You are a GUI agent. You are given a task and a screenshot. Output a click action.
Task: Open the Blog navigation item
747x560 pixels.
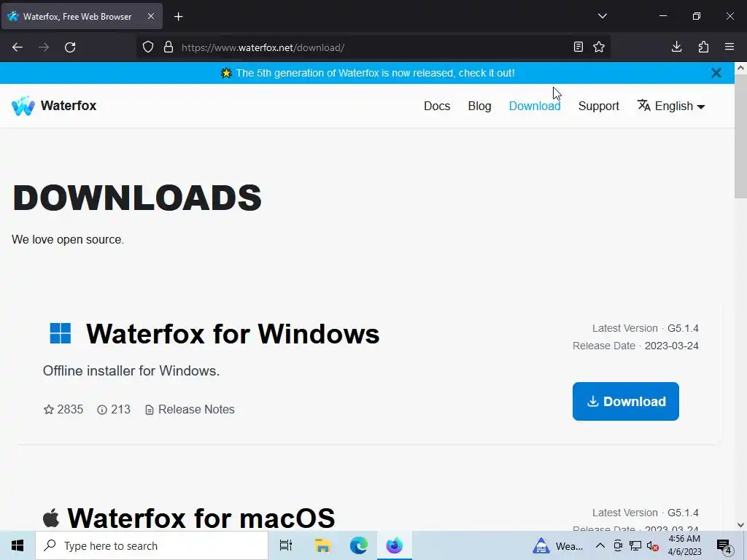(479, 106)
